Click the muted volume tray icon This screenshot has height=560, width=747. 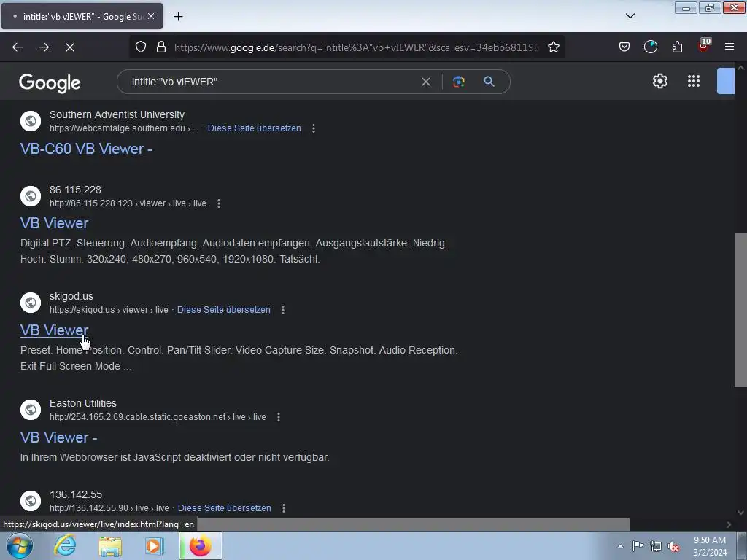673,547
